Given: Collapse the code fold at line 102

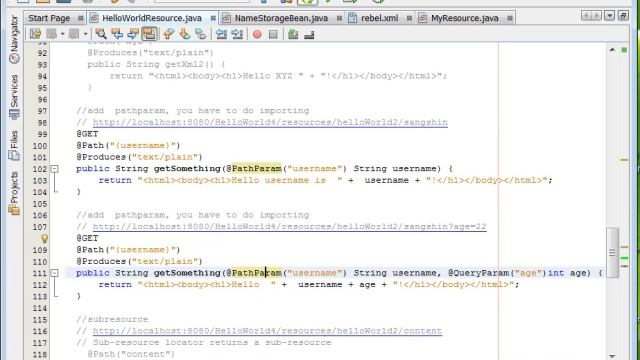Looking at the screenshot, I should [54, 169].
